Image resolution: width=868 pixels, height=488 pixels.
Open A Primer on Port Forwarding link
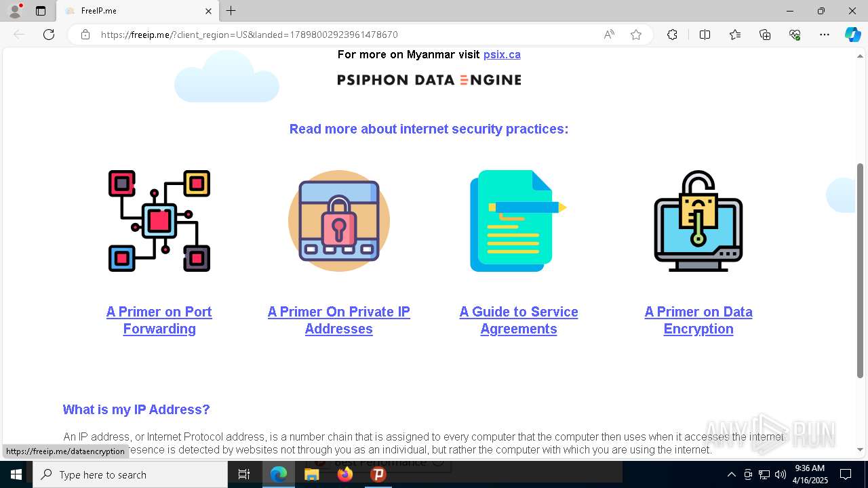[159, 320]
